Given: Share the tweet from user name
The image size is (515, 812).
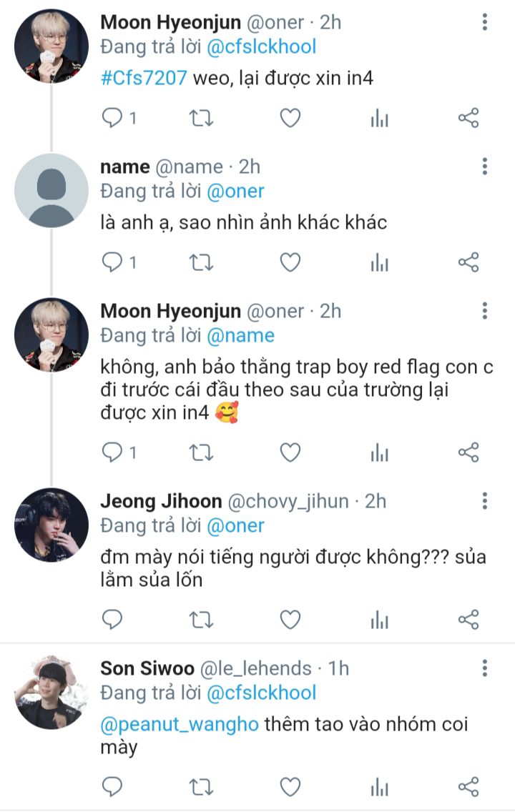Looking at the screenshot, I should pyautogui.click(x=468, y=262).
